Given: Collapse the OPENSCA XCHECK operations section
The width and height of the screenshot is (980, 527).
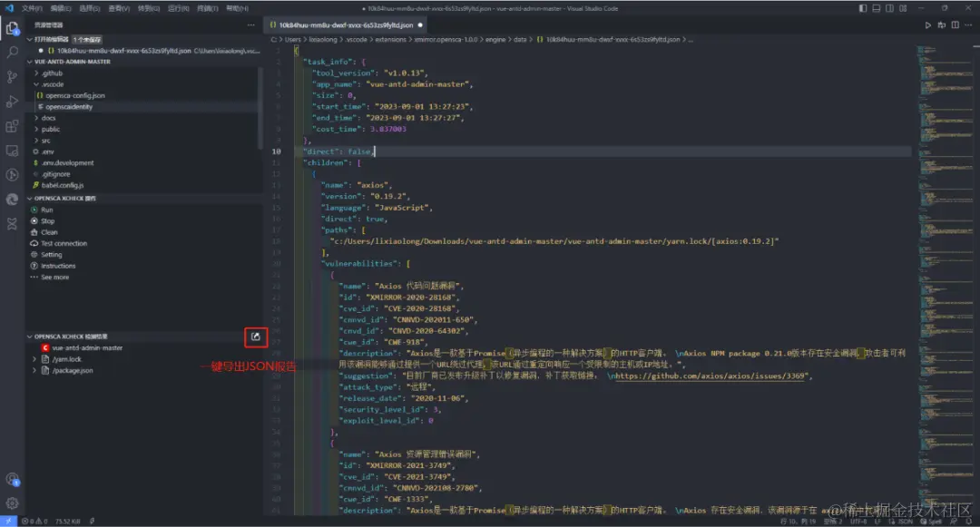Looking at the screenshot, I should pos(29,199).
